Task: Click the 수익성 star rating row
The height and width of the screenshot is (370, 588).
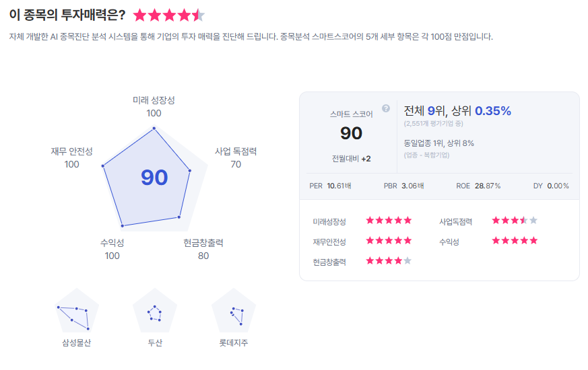Action: [515, 241]
